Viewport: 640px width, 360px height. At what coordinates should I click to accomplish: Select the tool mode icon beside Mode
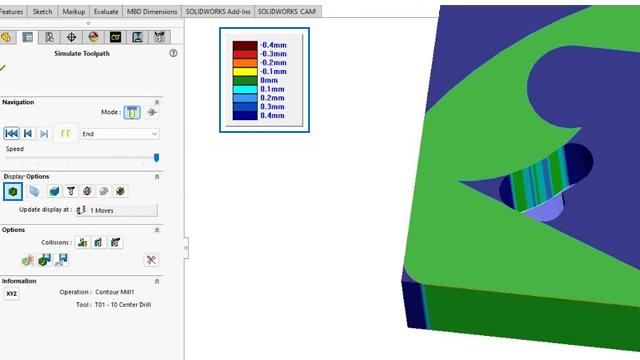pyautogui.click(x=132, y=112)
